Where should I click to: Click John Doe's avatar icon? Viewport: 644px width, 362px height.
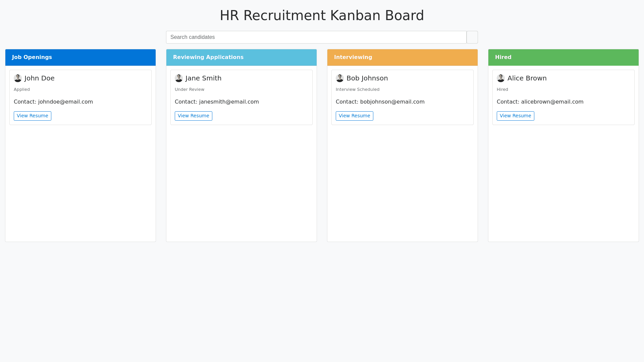18,78
